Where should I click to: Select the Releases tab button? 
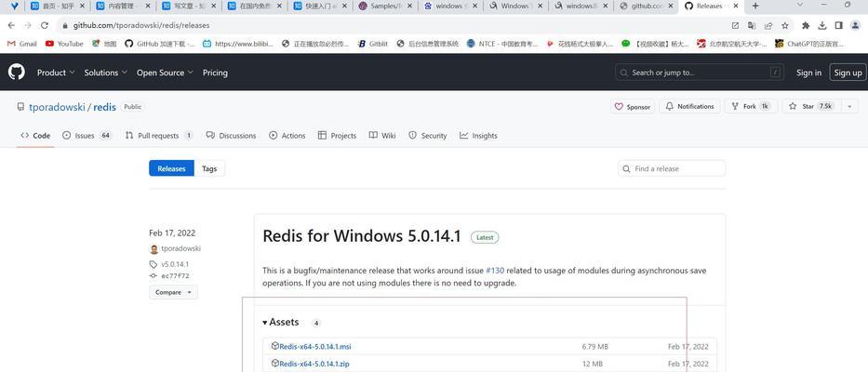pos(171,168)
